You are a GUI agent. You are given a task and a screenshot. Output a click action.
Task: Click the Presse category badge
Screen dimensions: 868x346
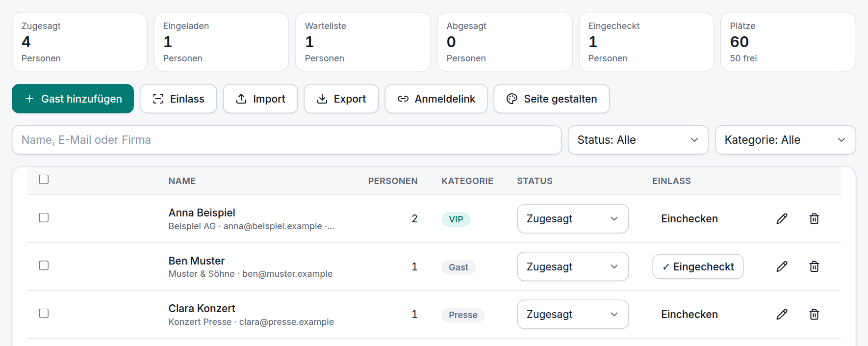(x=463, y=315)
